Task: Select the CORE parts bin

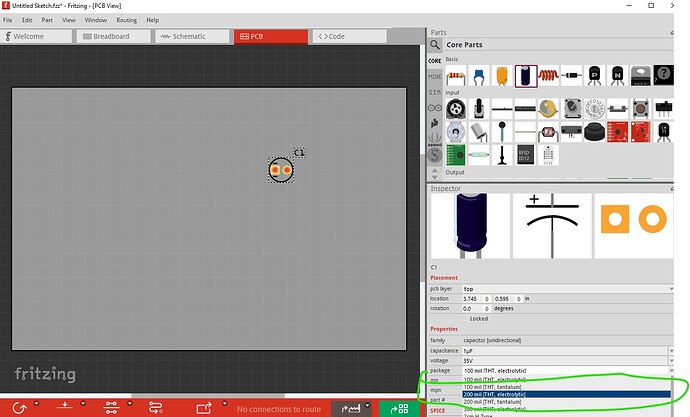Action: point(435,61)
